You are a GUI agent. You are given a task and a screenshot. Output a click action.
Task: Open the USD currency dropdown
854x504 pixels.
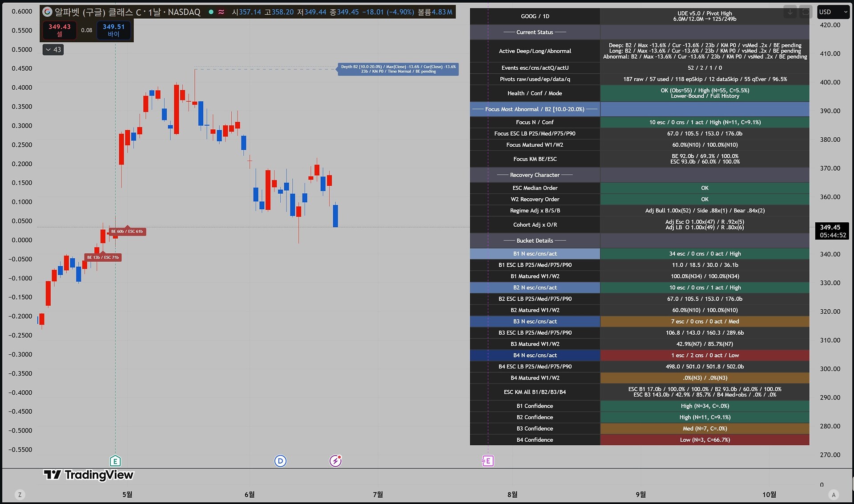pos(833,12)
